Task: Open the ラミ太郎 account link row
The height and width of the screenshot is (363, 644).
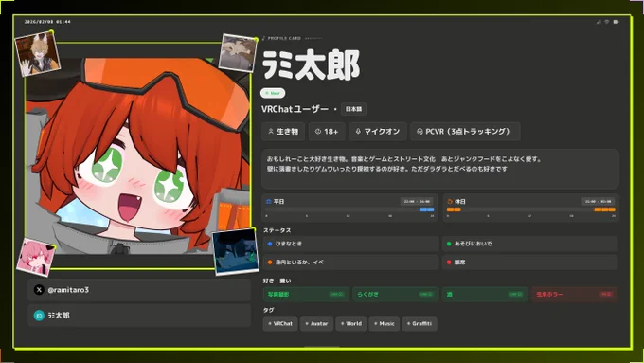Action: [x=139, y=316]
